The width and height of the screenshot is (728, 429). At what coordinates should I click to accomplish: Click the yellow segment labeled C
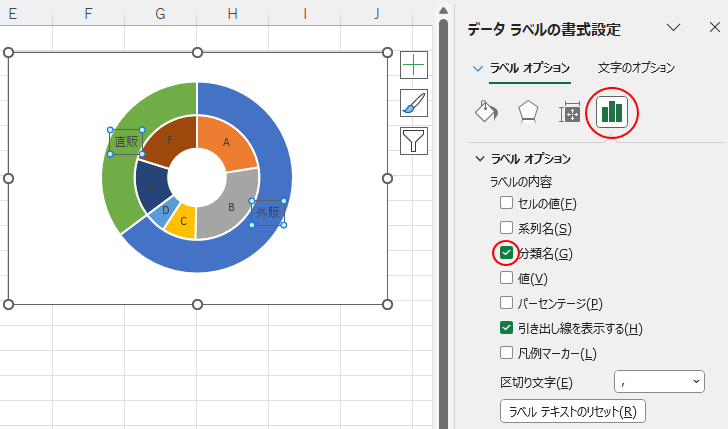point(183,221)
